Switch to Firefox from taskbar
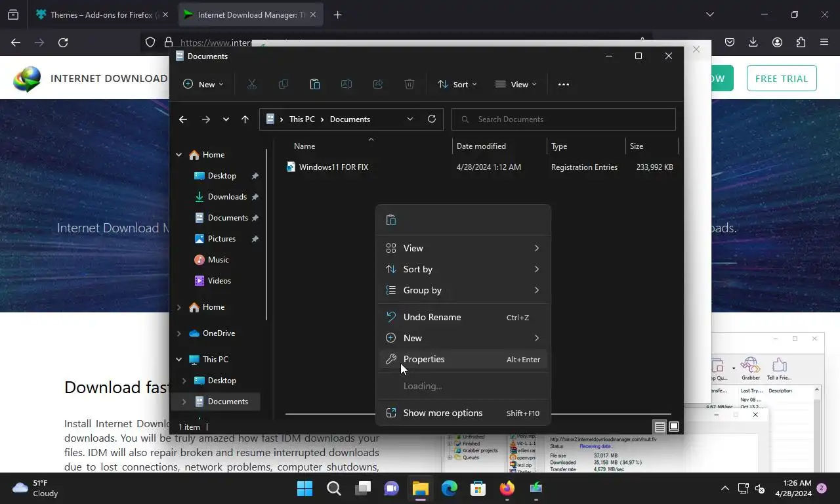The width and height of the screenshot is (840, 504). coord(507,488)
